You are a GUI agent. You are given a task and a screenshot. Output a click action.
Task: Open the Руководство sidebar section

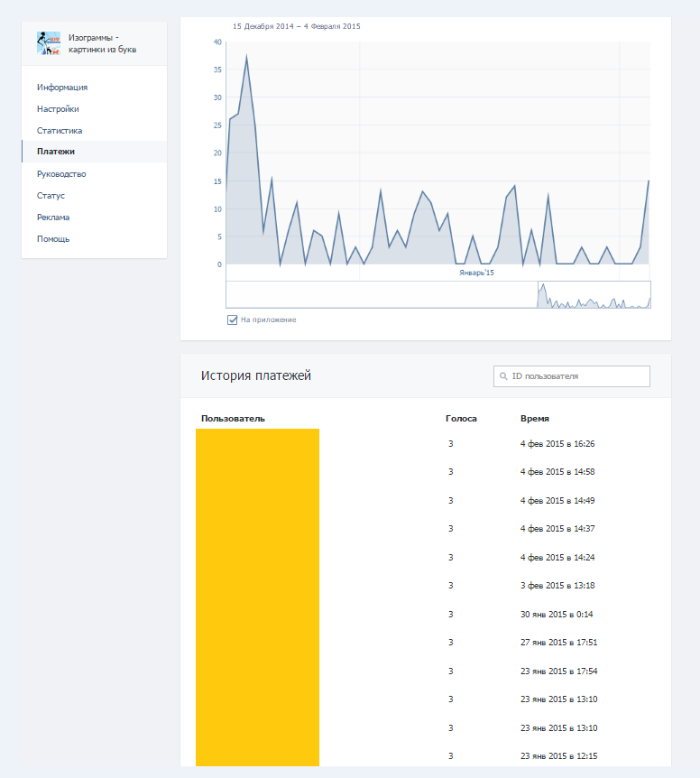61,174
